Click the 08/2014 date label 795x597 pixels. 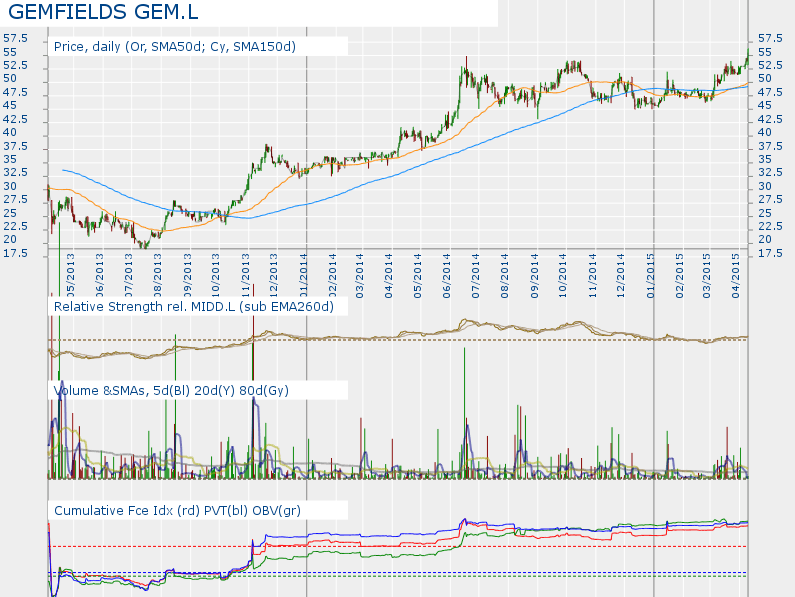(504, 275)
